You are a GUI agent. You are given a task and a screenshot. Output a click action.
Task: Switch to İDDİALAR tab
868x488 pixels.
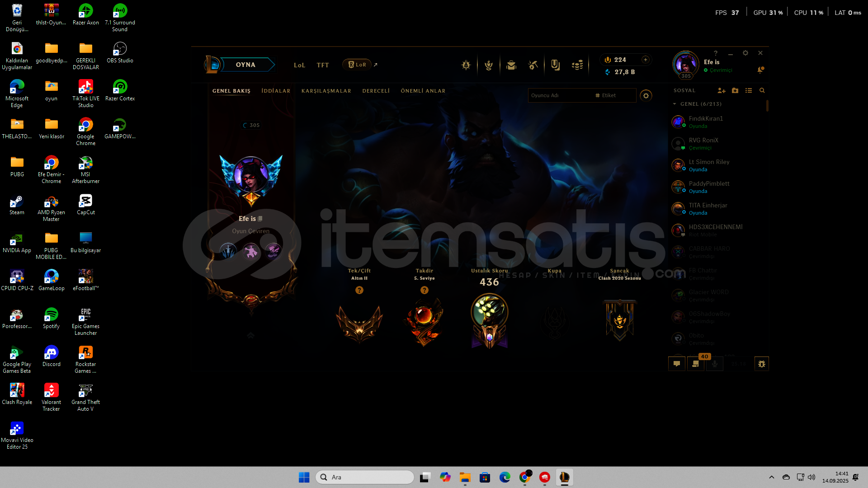click(276, 91)
